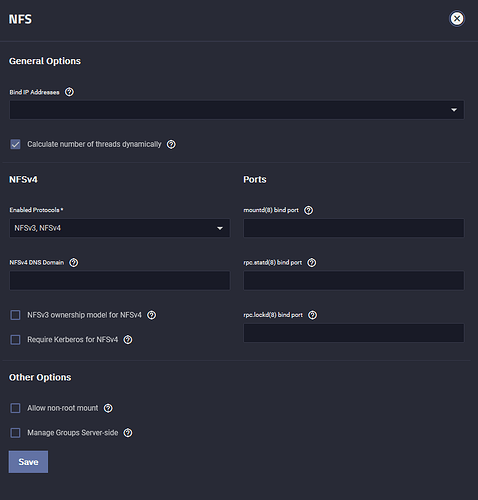Image resolution: width=478 pixels, height=500 pixels.
Task: Open help icon for mountd(8) bind port
Action: [x=309, y=210]
